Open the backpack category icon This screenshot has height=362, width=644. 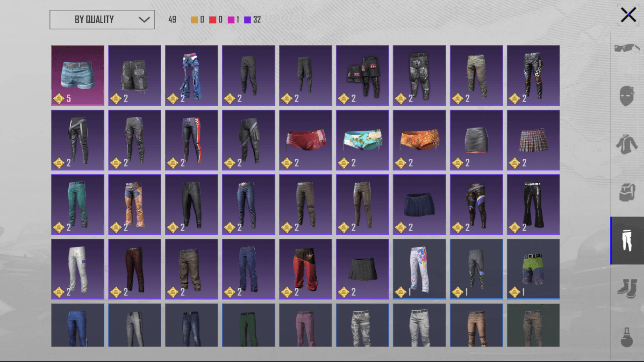tap(627, 192)
